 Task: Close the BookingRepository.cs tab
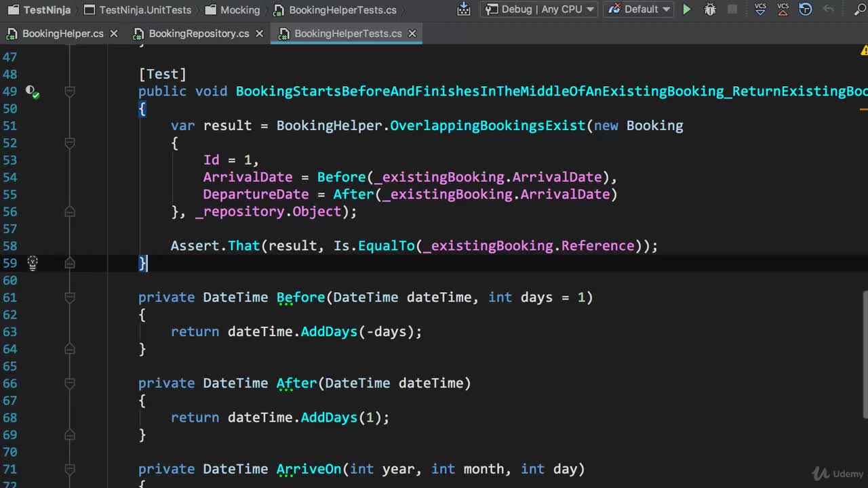click(259, 33)
